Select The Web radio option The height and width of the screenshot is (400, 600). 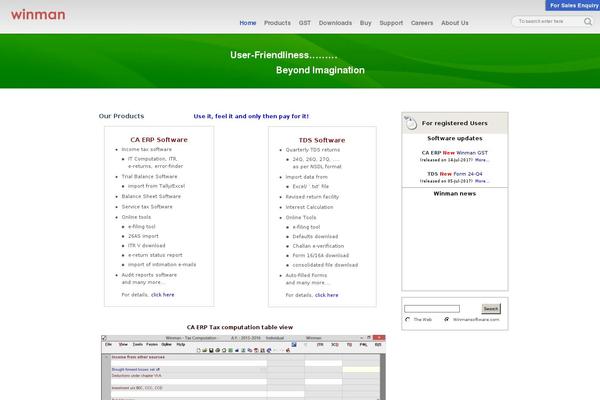(x=407, y=319)
